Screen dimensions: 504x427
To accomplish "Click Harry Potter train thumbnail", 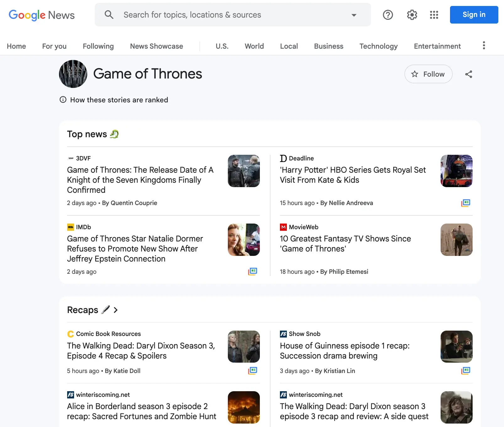I will (x=457, y=171).
